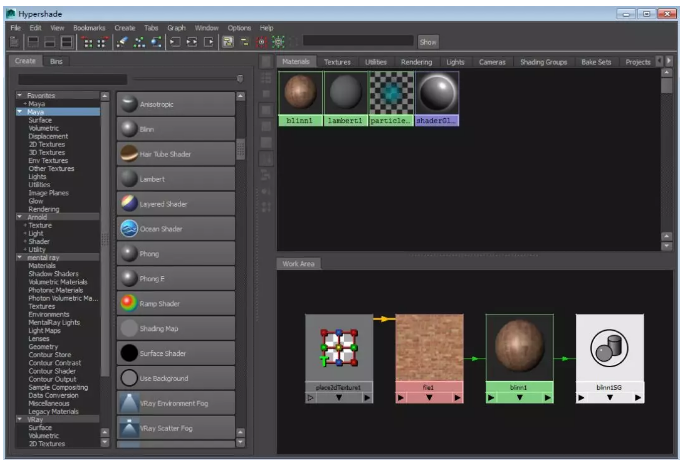This screenshot has width=683, height=466.
Task: Toggle the Create bar on or off
Action: [x=14, y=42]
